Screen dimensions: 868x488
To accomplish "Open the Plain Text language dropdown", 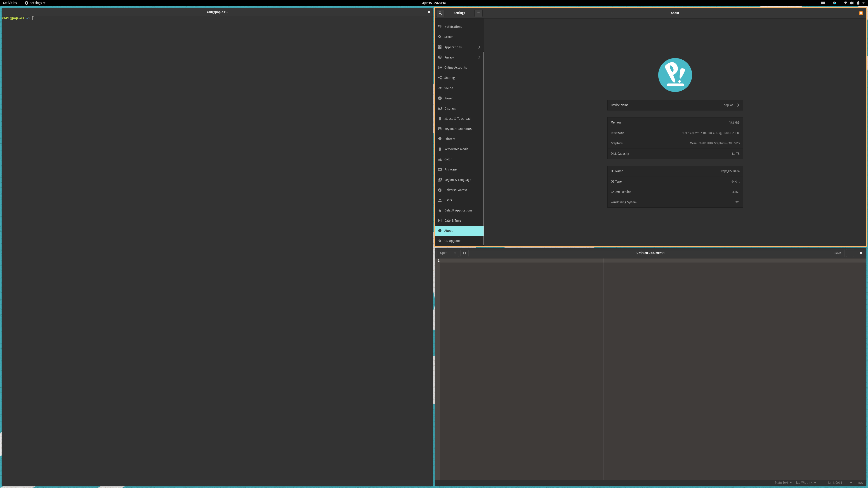I will (x=783, y=482).
